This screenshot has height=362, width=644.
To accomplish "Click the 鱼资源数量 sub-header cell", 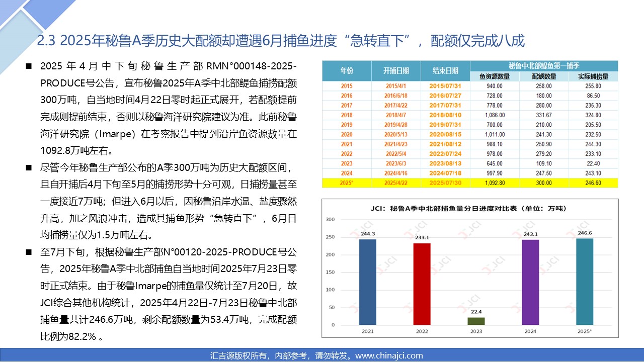I will 495,76.
